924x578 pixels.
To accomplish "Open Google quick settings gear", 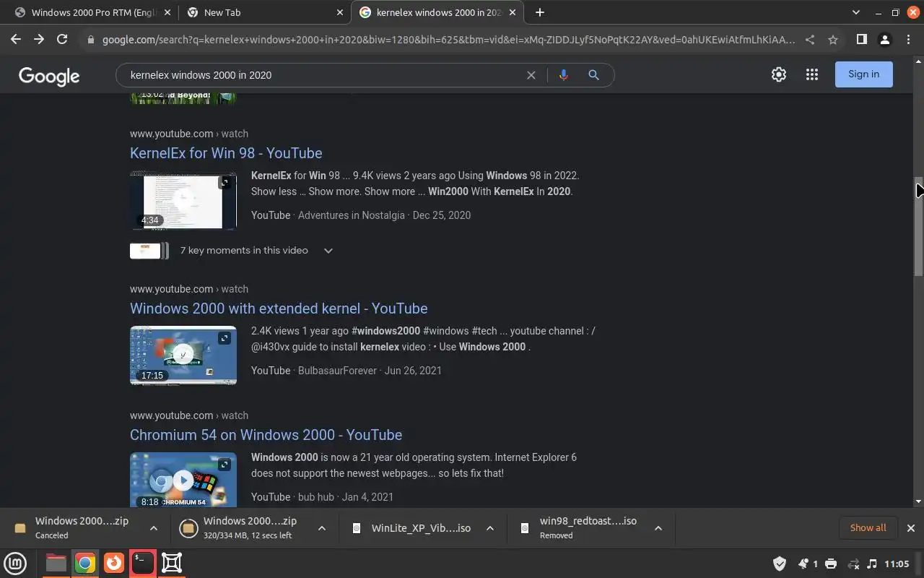I will [779, 74].
